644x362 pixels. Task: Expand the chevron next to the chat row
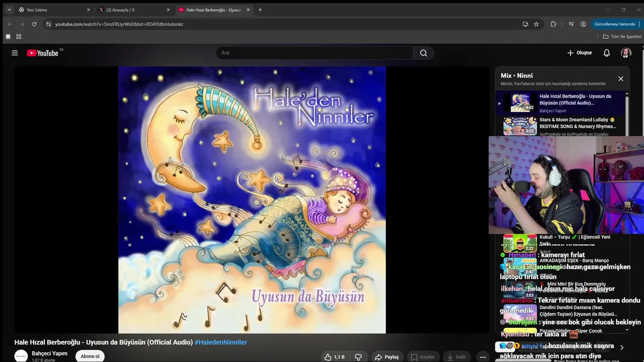coord(622,347)
